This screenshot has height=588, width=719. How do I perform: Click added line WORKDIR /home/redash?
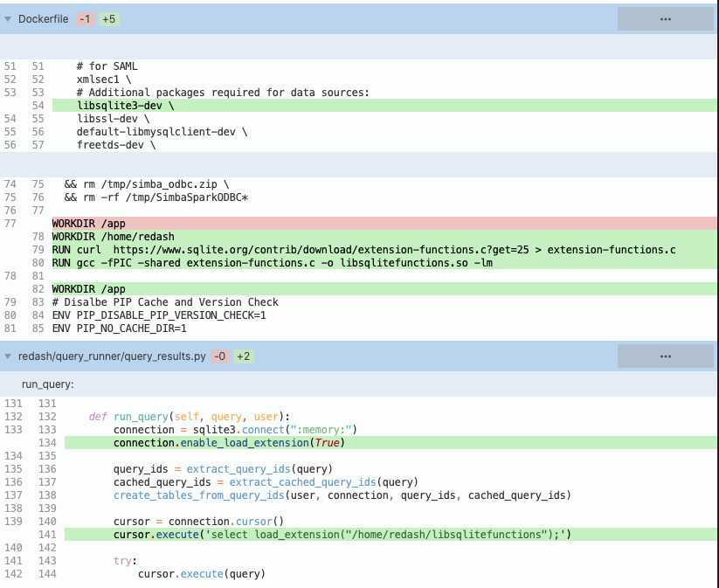pos(384,237)
